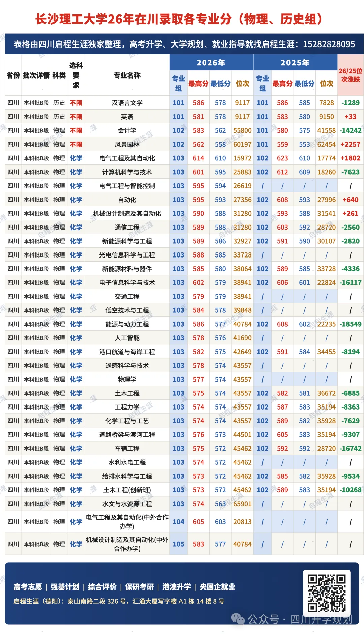The image size is (364, 634).
Task: Select the 人工智能 major cell
Action: [127, 338]
